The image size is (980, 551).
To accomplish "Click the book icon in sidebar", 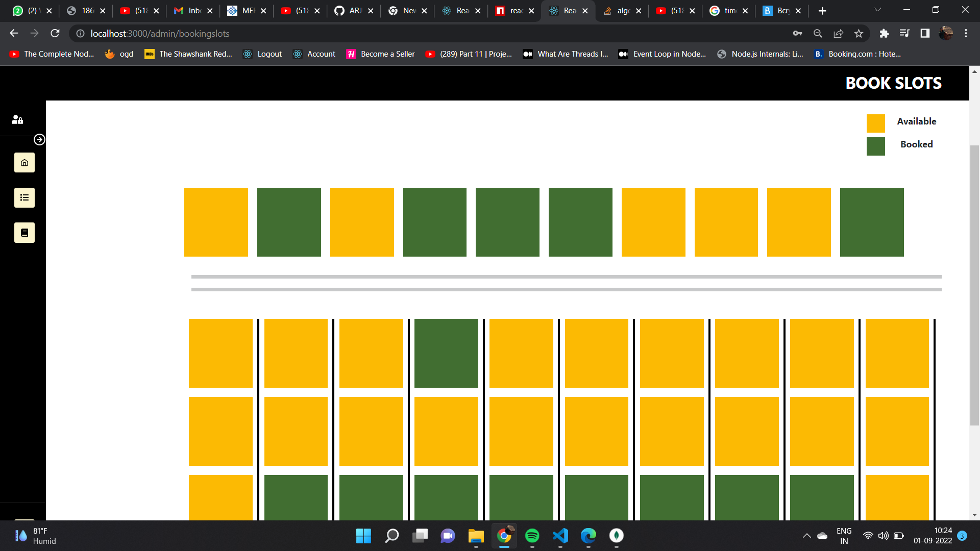I will 24,233.
